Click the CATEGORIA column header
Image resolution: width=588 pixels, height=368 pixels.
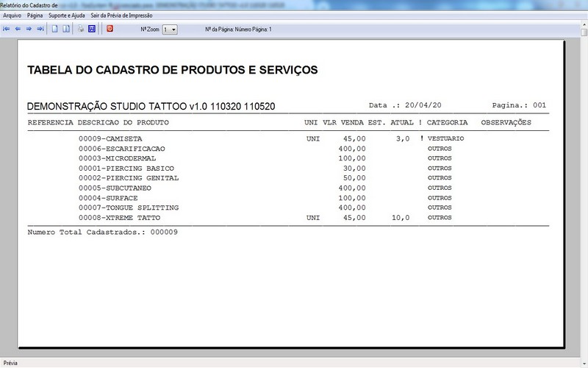447,122
